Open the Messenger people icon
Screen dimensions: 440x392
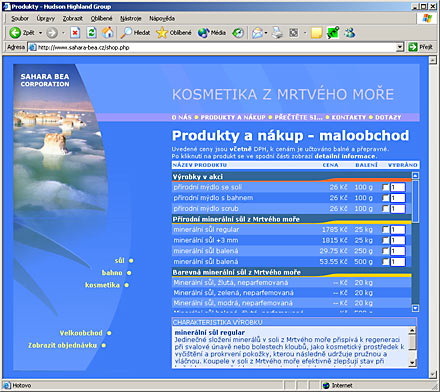(x=350, y=33)
